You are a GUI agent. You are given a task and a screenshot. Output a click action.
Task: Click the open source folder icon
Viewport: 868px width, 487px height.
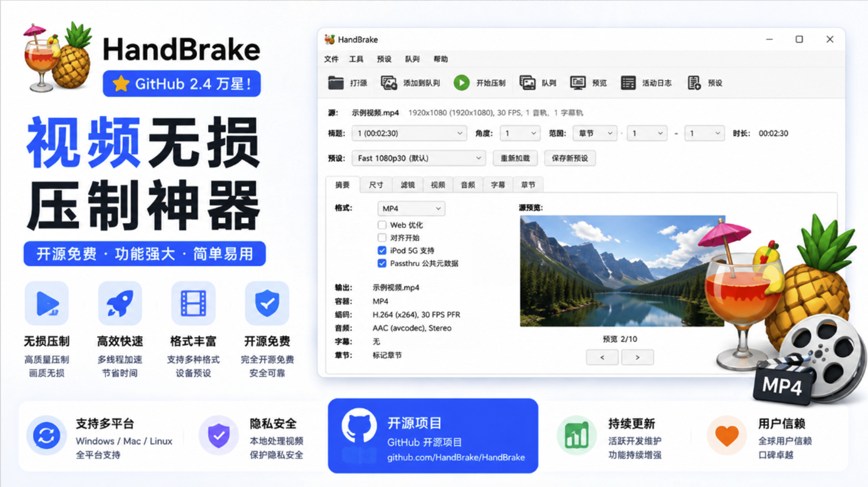(x=336, y=83)
